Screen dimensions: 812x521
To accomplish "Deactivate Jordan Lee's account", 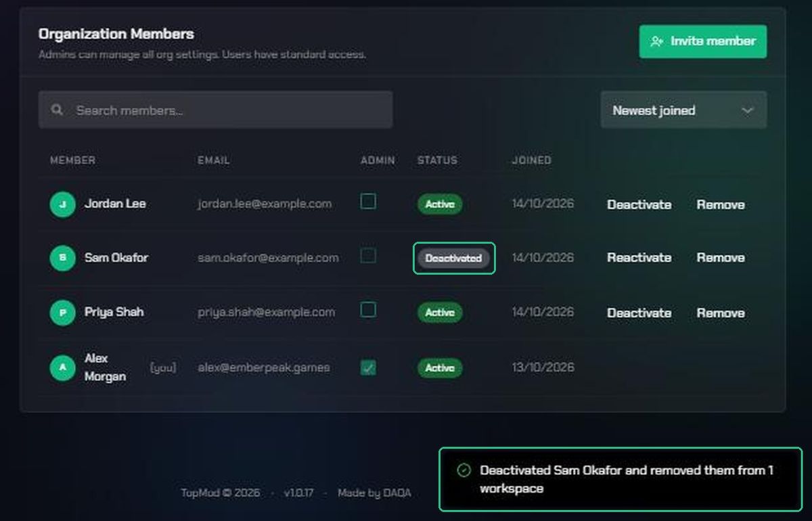I will (x=639, y=204).
